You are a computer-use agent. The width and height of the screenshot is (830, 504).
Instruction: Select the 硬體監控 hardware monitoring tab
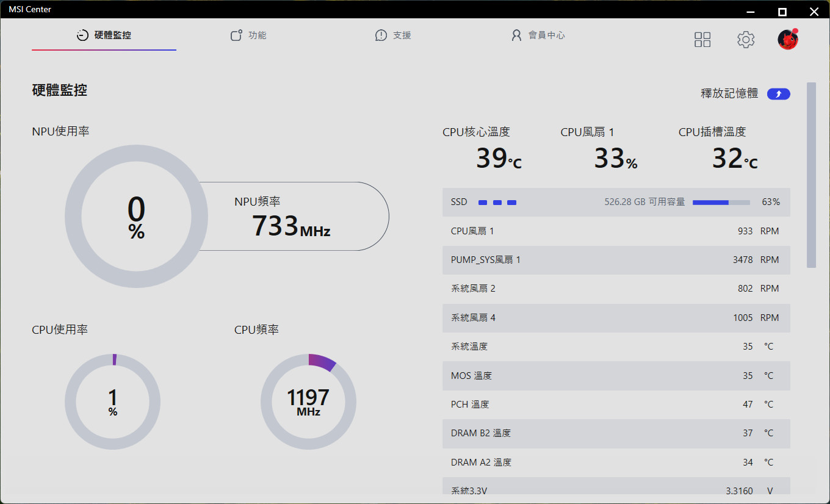pyautogui.click(x=104, y=35)
